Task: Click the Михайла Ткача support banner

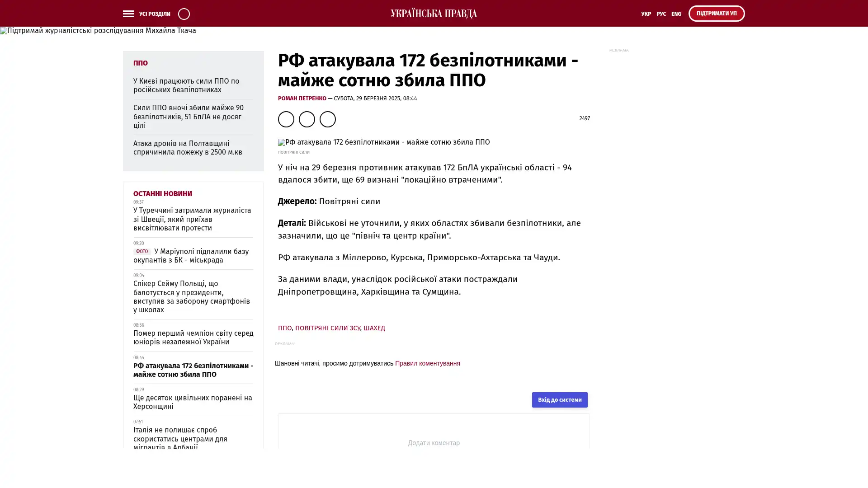Action: click(x=98, y=31)
